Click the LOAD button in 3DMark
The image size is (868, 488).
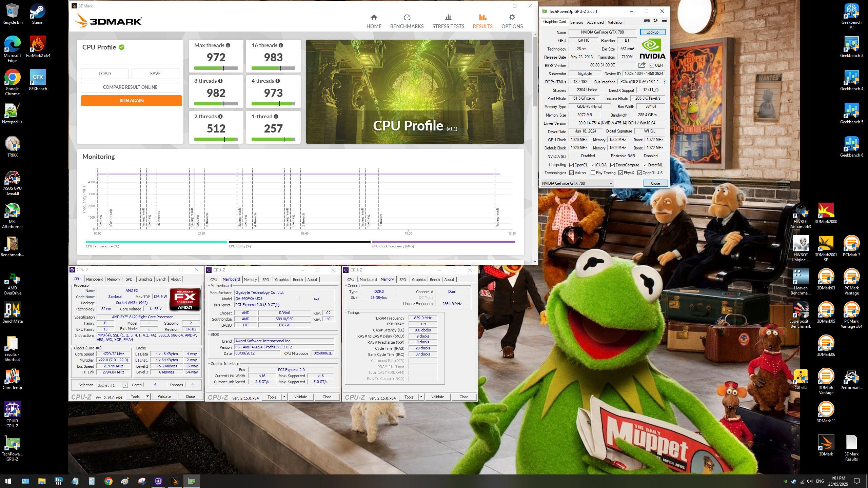click(105, 74)
